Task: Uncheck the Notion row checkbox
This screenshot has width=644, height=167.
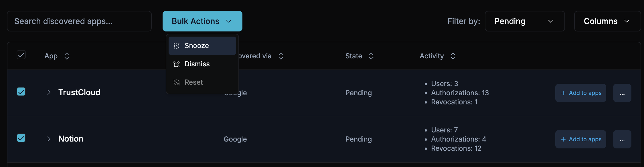Action: pos(21,138)
